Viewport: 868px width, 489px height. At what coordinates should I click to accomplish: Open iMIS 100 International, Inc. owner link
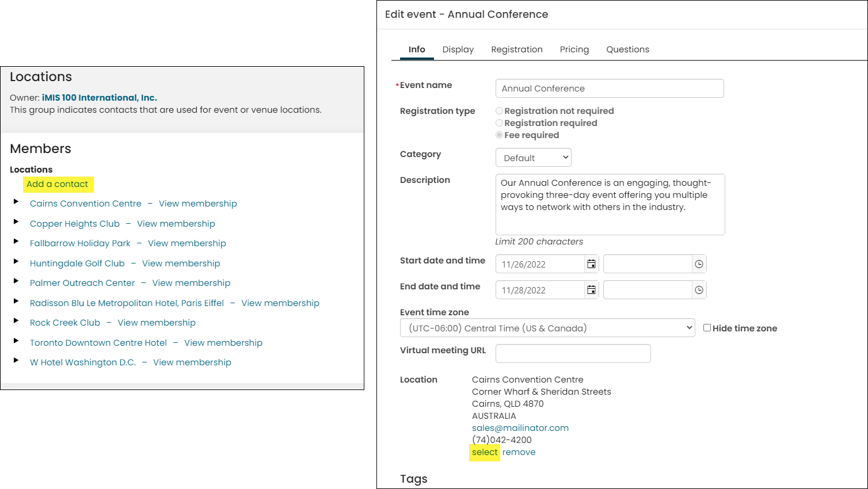point(100,98)
